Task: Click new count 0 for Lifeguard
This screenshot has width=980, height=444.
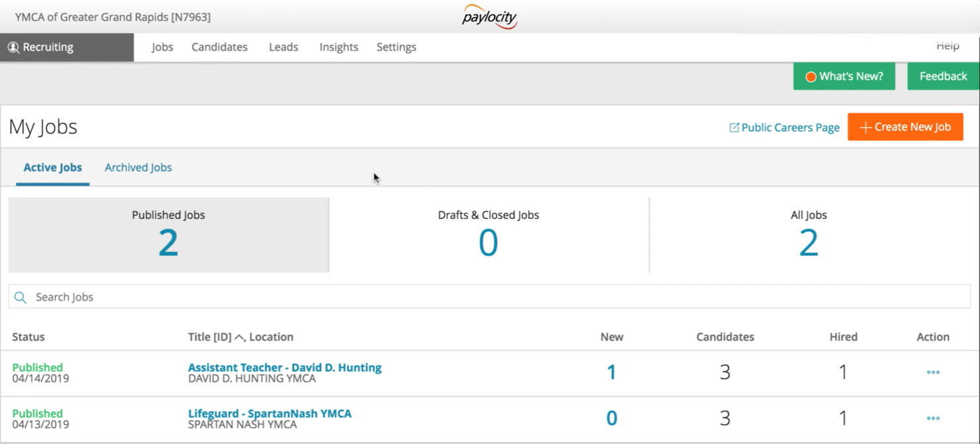Action: coord(612,418)
